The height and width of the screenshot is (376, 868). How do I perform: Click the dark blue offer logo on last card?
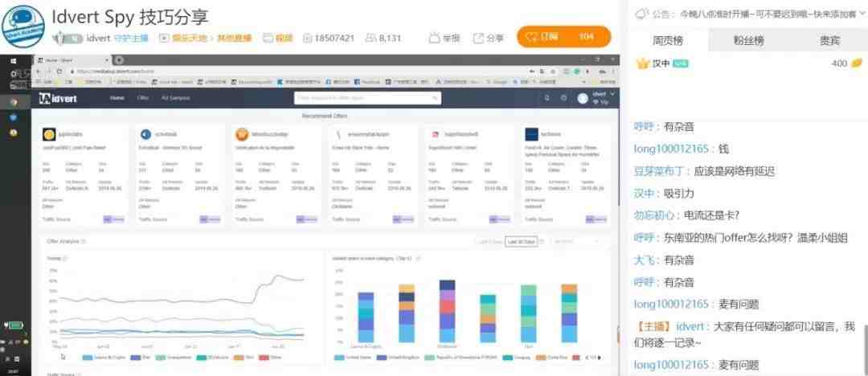click(531, 134)
